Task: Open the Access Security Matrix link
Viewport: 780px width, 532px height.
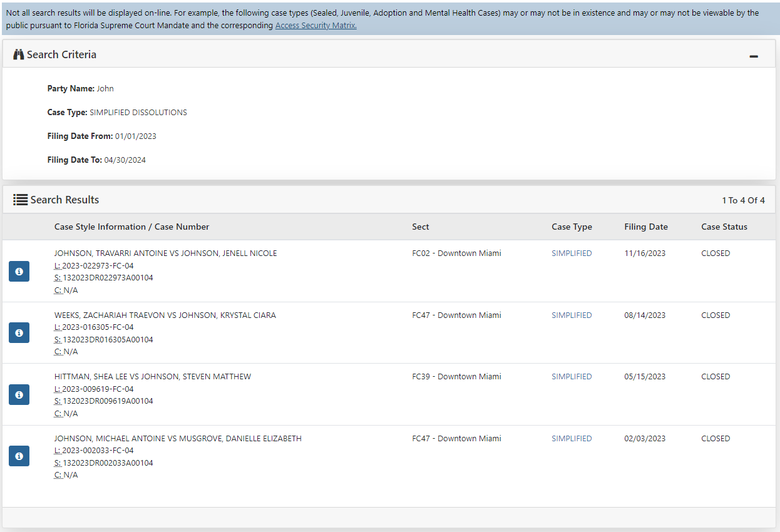Action: click(316, 26)
